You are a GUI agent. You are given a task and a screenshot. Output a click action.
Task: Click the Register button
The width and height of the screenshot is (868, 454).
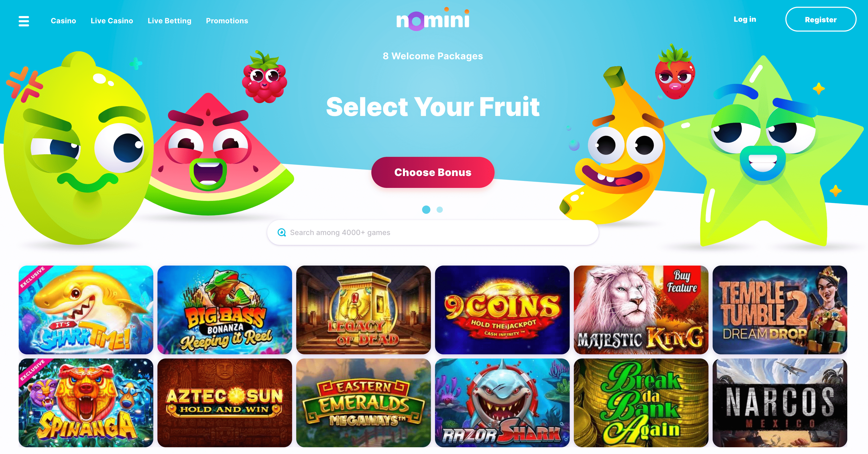coord(821,19)
